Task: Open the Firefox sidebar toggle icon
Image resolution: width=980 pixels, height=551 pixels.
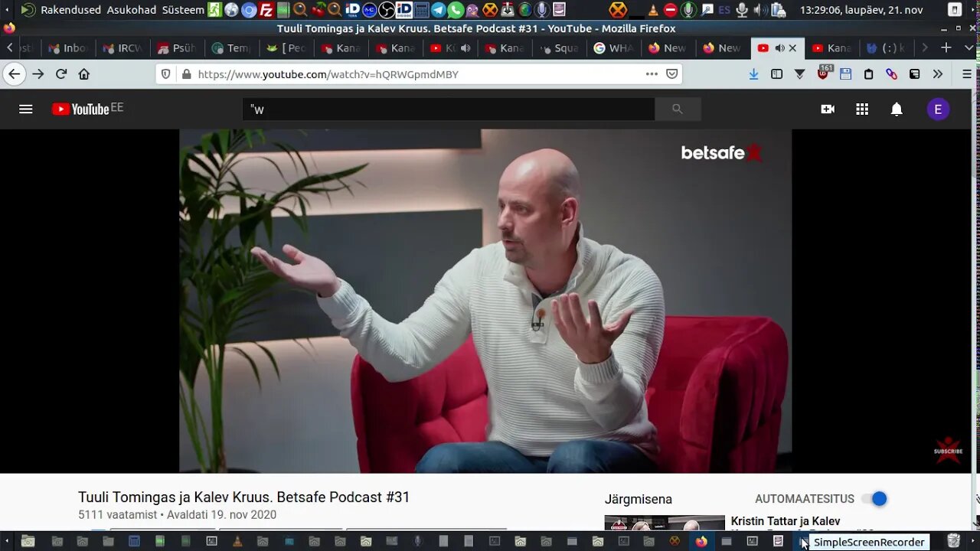Action: click(x=776, y=74)
